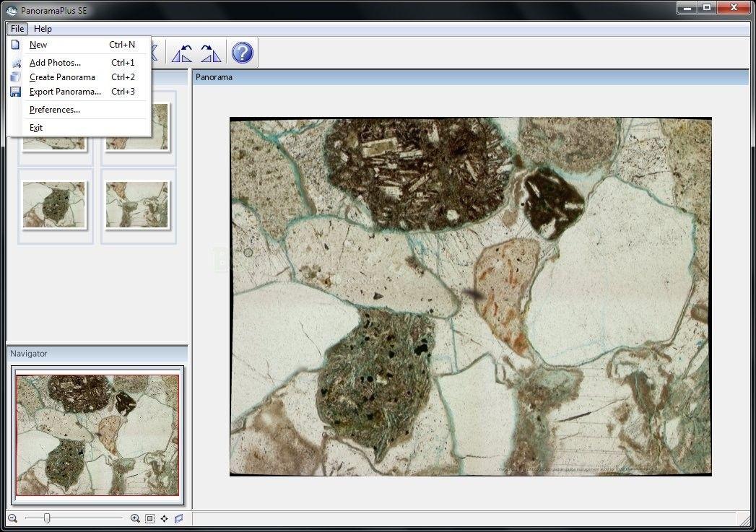Screen dimensions: 756x532
Task: Click the zoom out magnifier icon
Action: [12, 518]
